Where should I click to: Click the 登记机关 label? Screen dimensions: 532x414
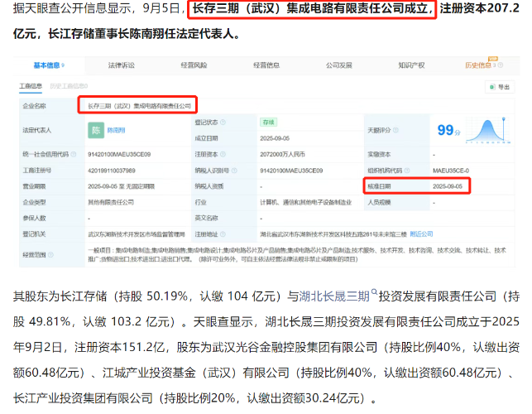(x=34, y=234)
